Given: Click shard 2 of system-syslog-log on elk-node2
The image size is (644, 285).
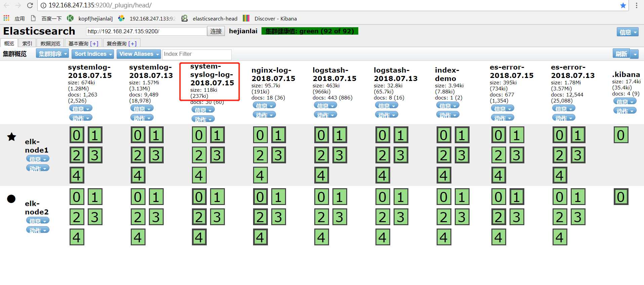Looking at the screenshot, I should [199, 217].
